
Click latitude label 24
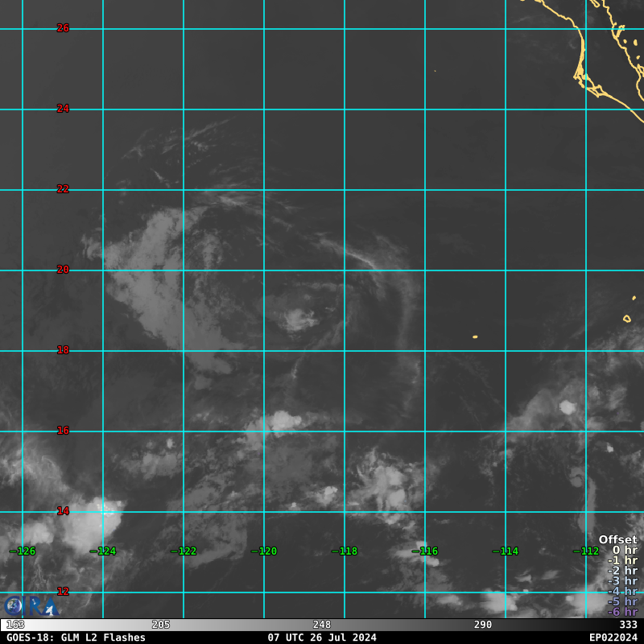(x=63, y=109)
